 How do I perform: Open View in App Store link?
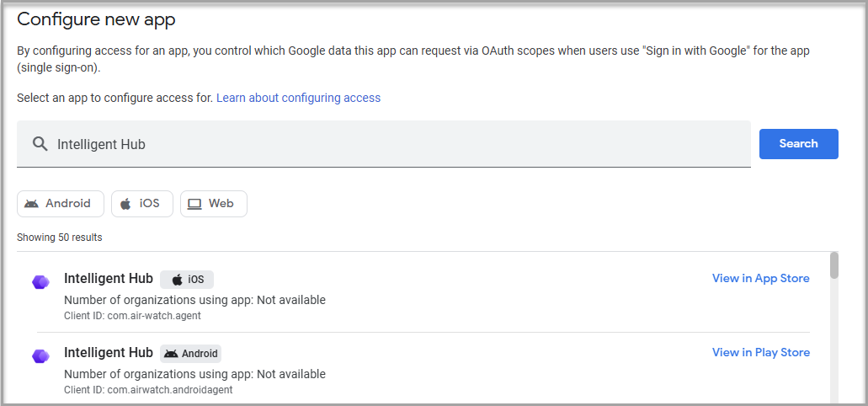pos(760,278)
